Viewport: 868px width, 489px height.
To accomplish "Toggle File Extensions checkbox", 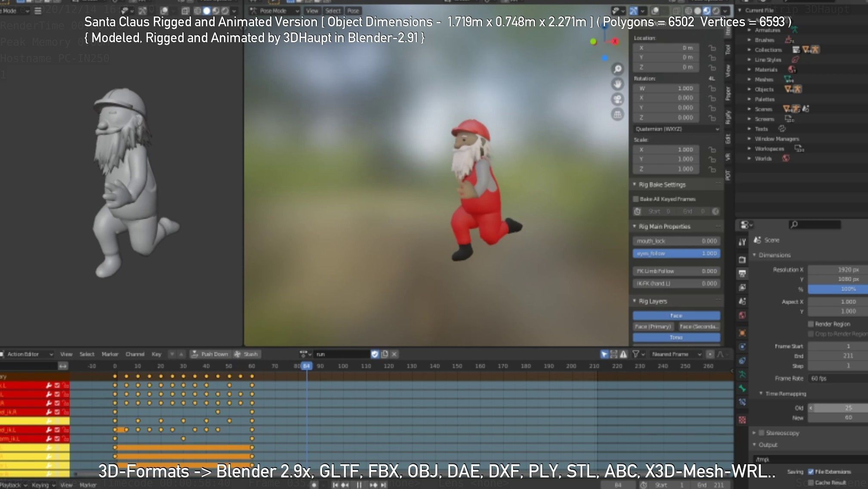I will (x=811, y=471).
